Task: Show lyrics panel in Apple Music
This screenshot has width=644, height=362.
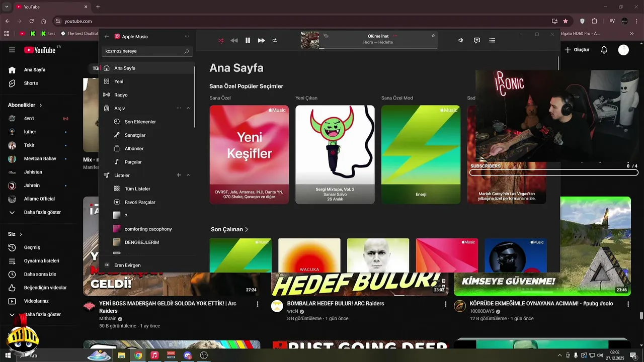Action: pyautogui.click(x=477, y=40)
